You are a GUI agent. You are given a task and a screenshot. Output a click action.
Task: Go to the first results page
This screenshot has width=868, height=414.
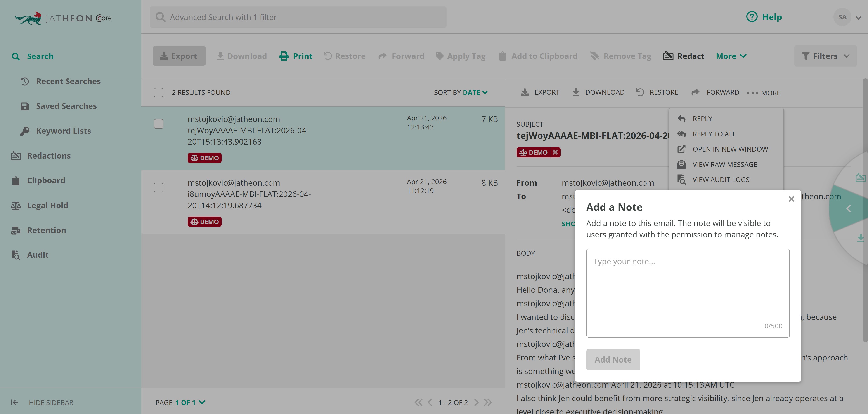pos(418,402)
